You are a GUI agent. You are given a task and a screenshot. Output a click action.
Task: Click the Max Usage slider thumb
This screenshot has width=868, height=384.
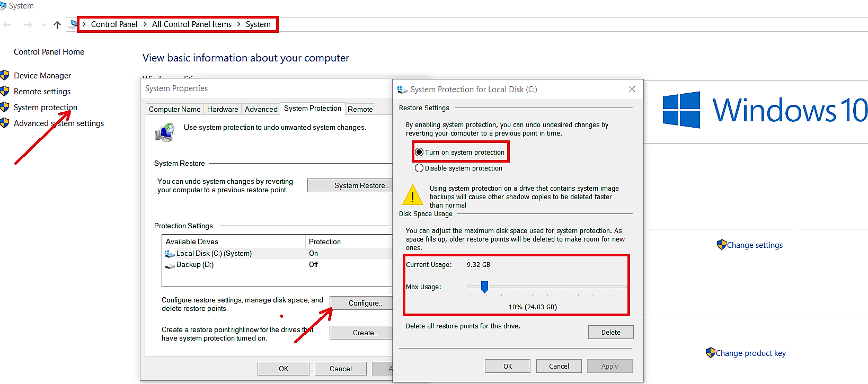point(484,287)
